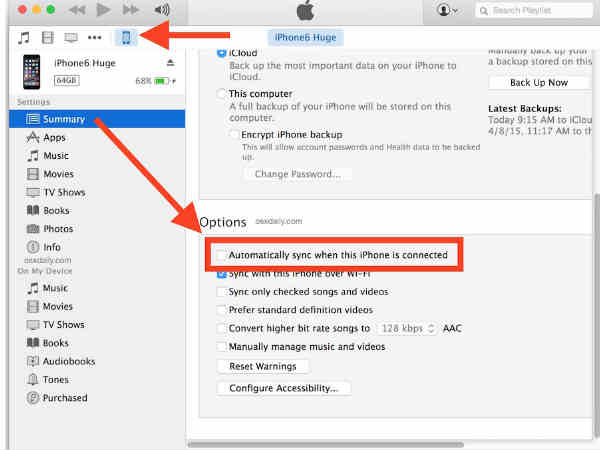Screen dimensions: 600x450
Task: Select This computer backup radio button
Action: point(221,93)
